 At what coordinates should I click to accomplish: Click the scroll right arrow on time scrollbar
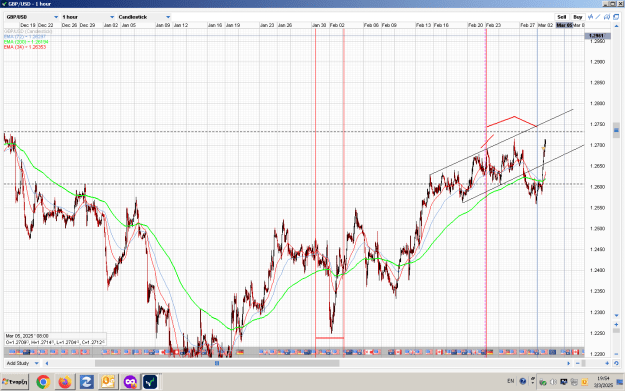568,363
